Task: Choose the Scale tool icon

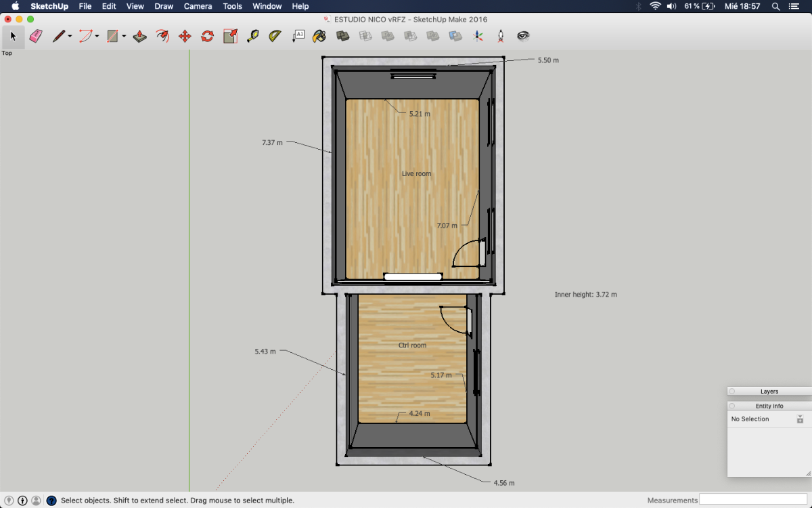Action: [230, 36]
